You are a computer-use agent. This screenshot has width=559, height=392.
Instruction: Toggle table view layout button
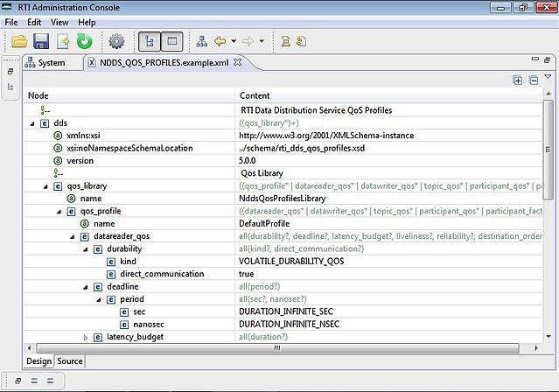pos(171,41)
